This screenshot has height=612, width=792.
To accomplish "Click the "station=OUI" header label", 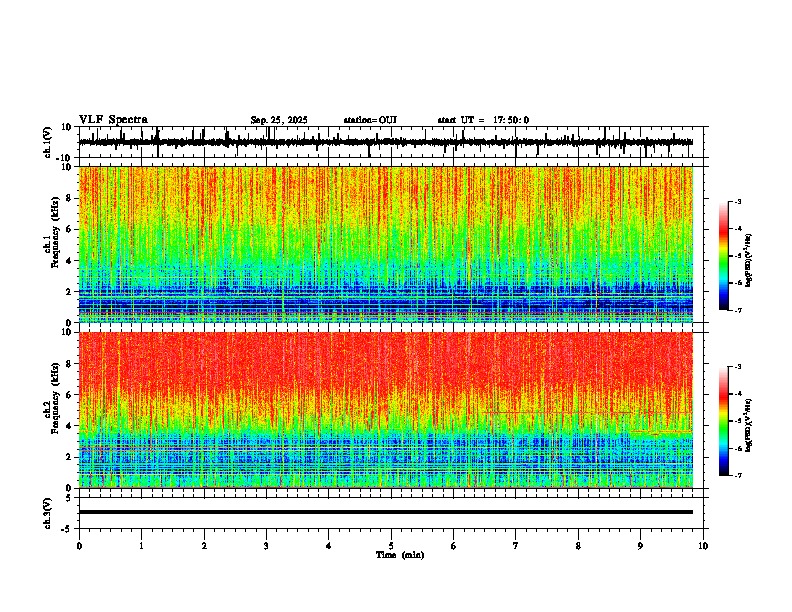I will point(370,120).
